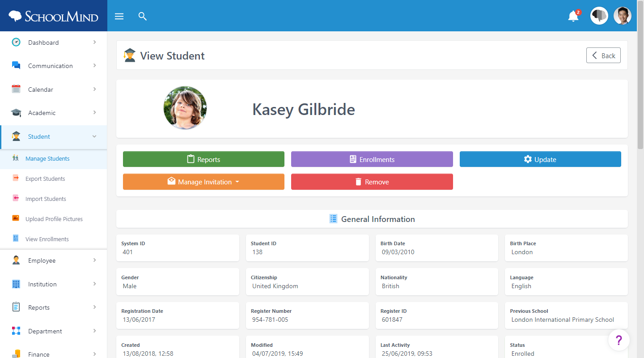Click the purple help question mark icon
This screenshot has width=644, height=358.
click(x=619, y=341)
